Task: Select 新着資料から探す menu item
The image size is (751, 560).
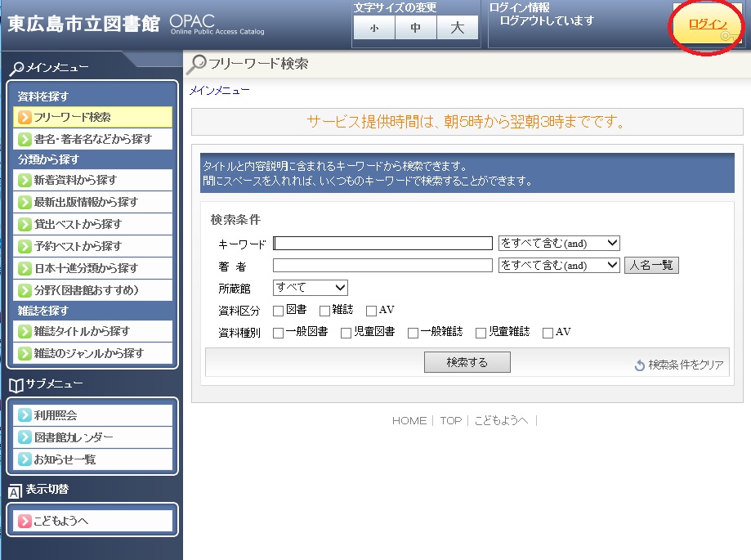Action: pyautogui.click(x=93, y=180)
